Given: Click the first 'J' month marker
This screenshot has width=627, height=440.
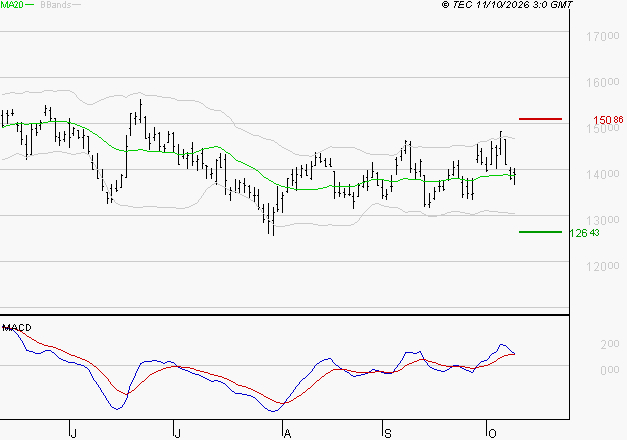Looking at the screenshot, I should 73,434.
